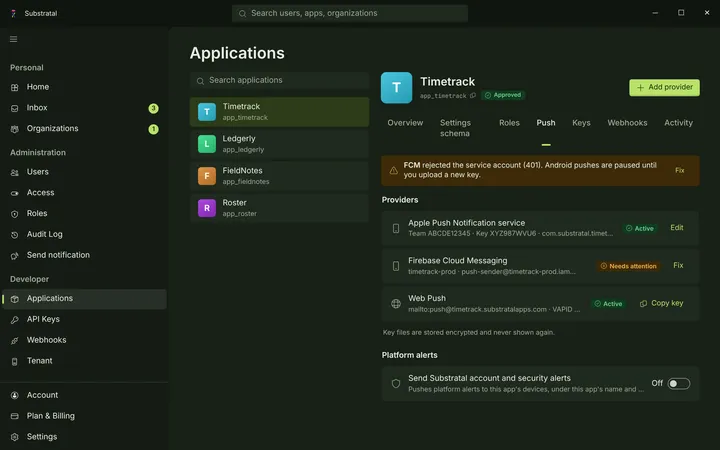Image resolution: width=720 pixels, height=450 pixels.
Task: Click the Organizations count badge
Action: pos(153,129)
